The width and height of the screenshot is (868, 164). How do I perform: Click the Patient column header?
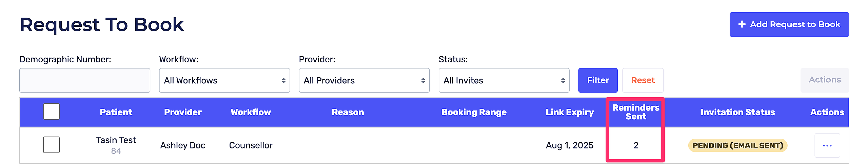coord(116,112)
